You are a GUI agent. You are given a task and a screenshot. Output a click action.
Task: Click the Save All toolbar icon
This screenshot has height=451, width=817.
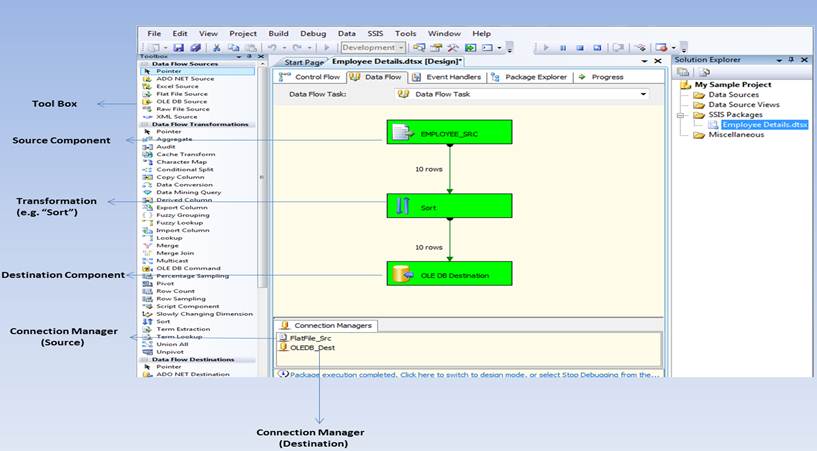pyautogui.click(x=195, y=47)
